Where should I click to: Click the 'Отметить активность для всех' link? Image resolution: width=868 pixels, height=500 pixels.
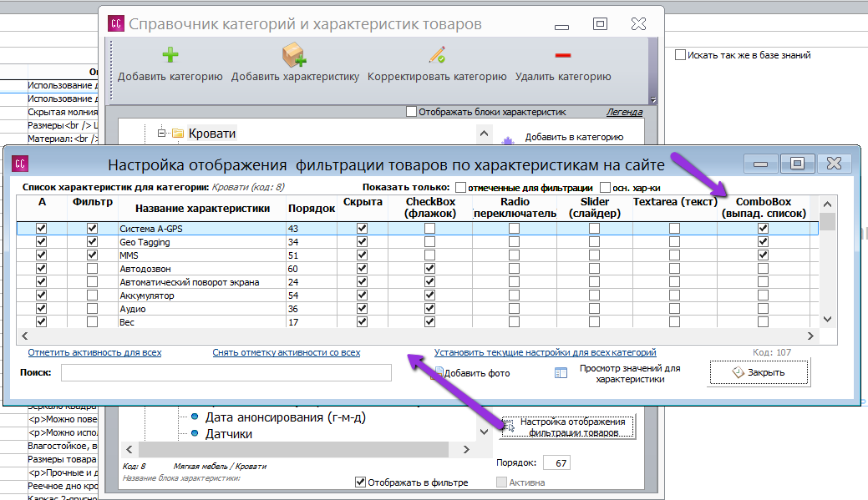[94, 352]
